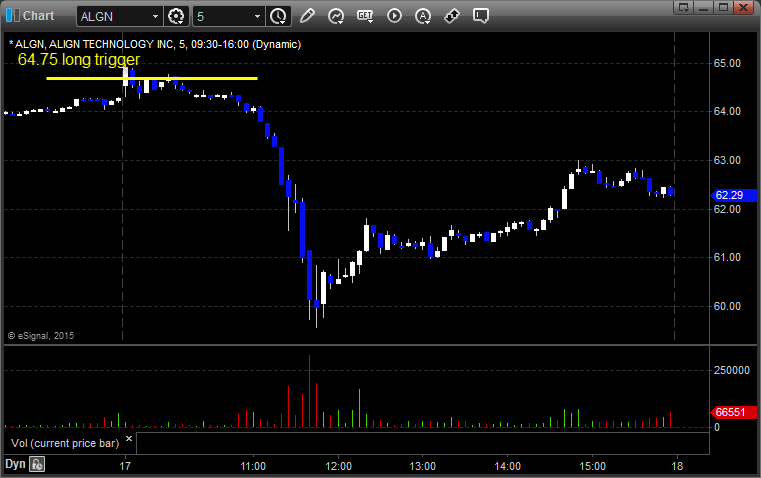Image resolution: width=761 pixels, height=478 pixels.
Task: Click the Chart window icon
Action: coord(13,16)
